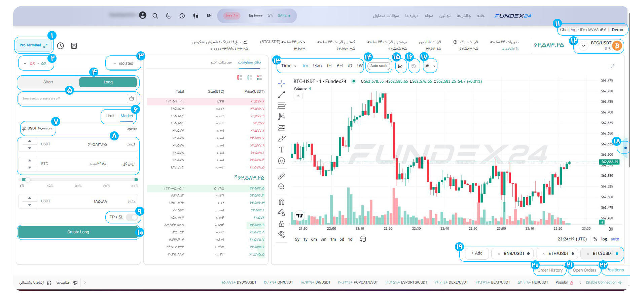Select the forecasting position tool
Viewport: 644px width, 297px height.
(282, 128)
